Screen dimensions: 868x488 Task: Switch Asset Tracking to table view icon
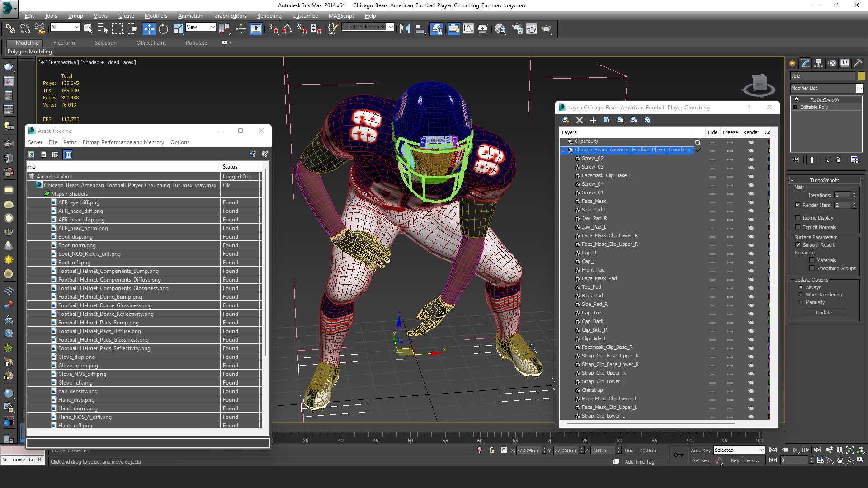[68, 155]
